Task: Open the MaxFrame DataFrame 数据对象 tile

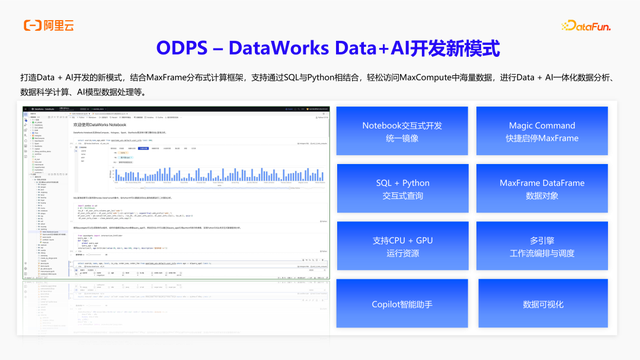Action: (542, 189)
